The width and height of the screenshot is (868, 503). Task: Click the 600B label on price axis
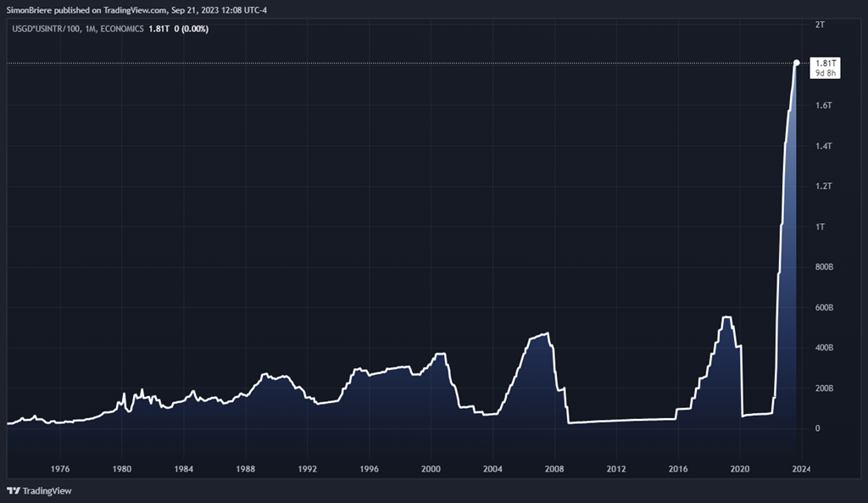pyautogui.click(x=823, y=307)
